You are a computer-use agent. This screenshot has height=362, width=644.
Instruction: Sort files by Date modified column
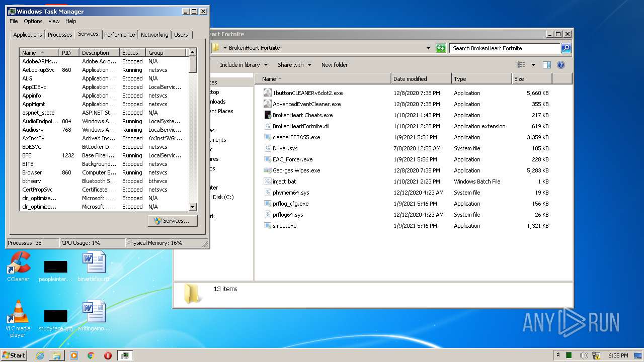pyautogui.click(x=421, y=79)
